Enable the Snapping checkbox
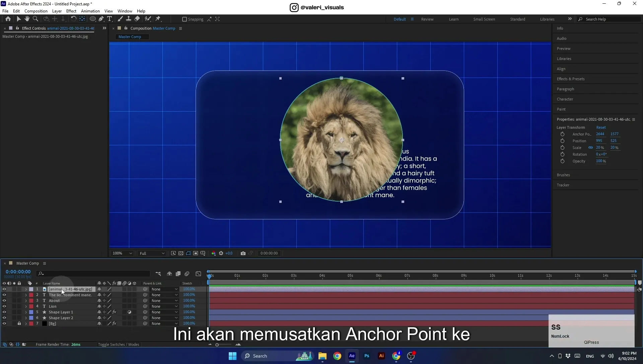This screenshot has width=643, height=364. pyautogui.click(x=184, y=19)
